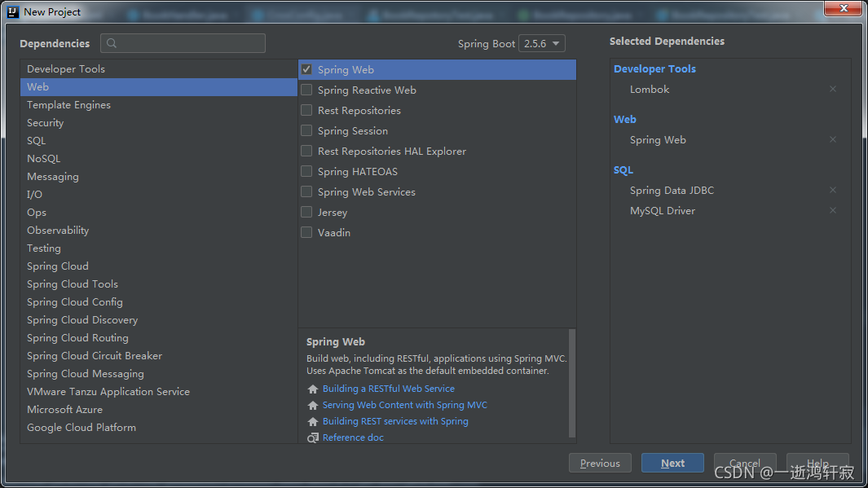The image size is (868, 488).
Task: Select Spring Cloud Messaging category
Action: (159, 373)
